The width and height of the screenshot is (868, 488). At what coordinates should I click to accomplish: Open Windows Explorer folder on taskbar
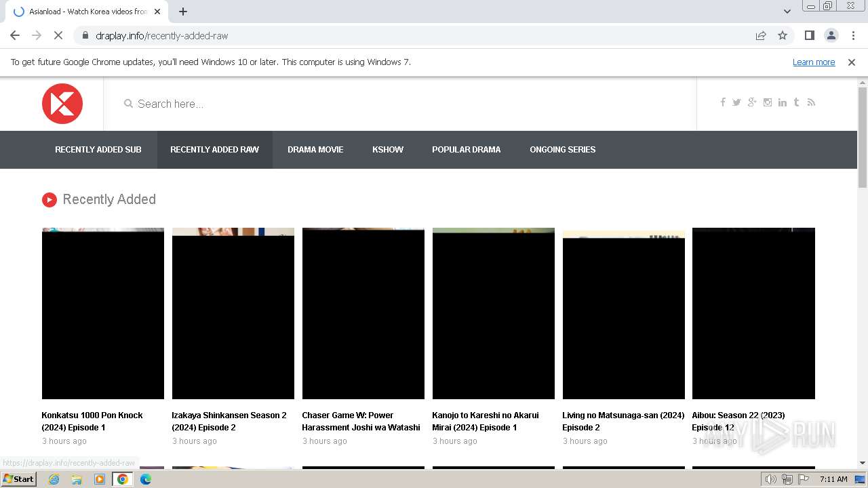(x=77, y=479)
